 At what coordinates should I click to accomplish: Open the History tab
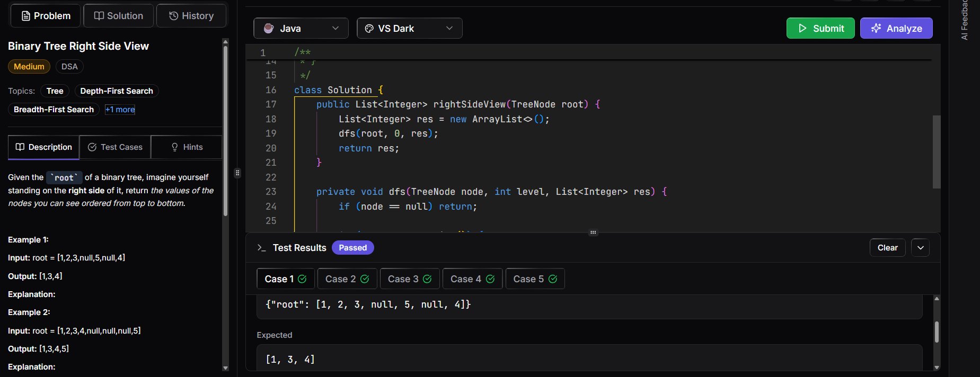coord(191,16)
